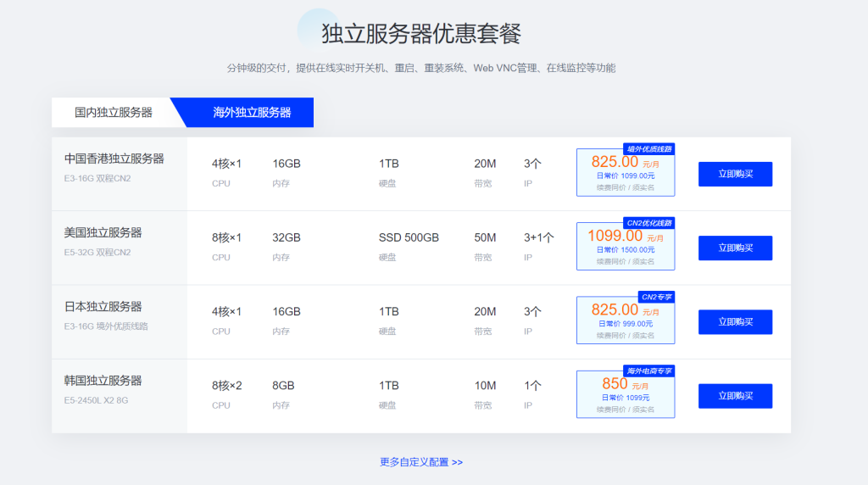Click the 境外优质线路 badge on Hong Kong price
Screen dimensions: 868x485
(x=649, y=149)
